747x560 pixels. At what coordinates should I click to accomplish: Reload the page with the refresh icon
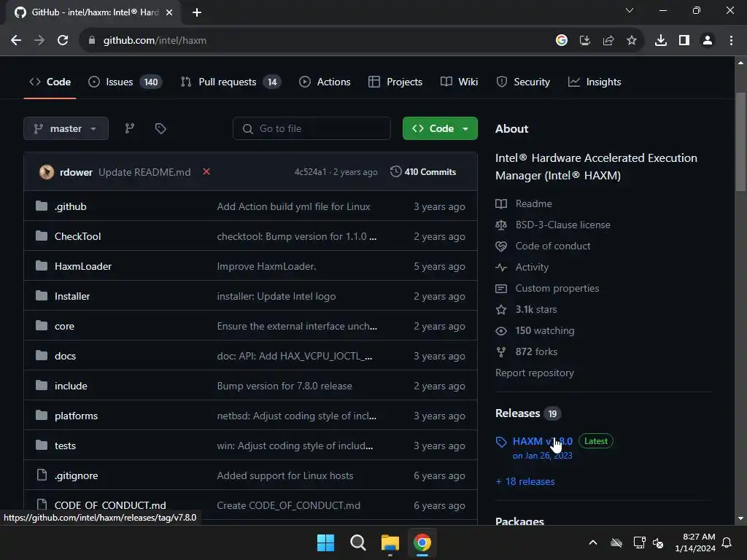pos(63,41)
